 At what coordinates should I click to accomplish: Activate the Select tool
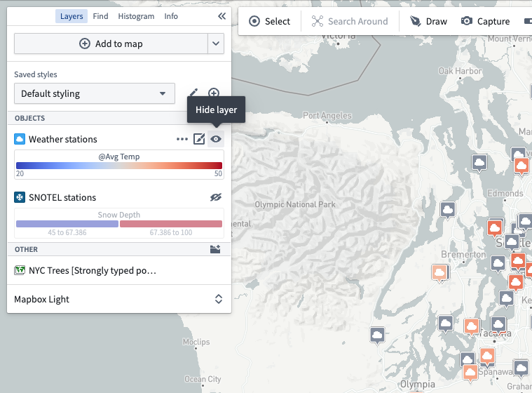coord(269,21)
